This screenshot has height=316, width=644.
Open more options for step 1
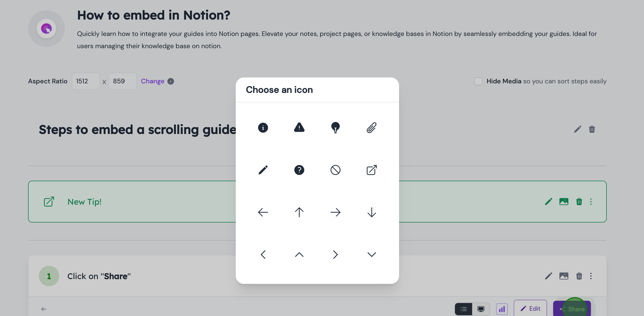591,276
